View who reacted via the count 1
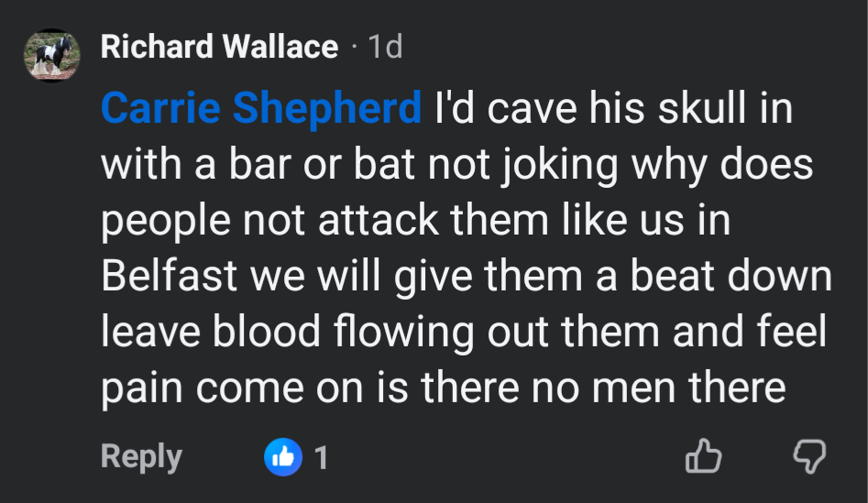868x503 pixels. (x=321, y=456)
